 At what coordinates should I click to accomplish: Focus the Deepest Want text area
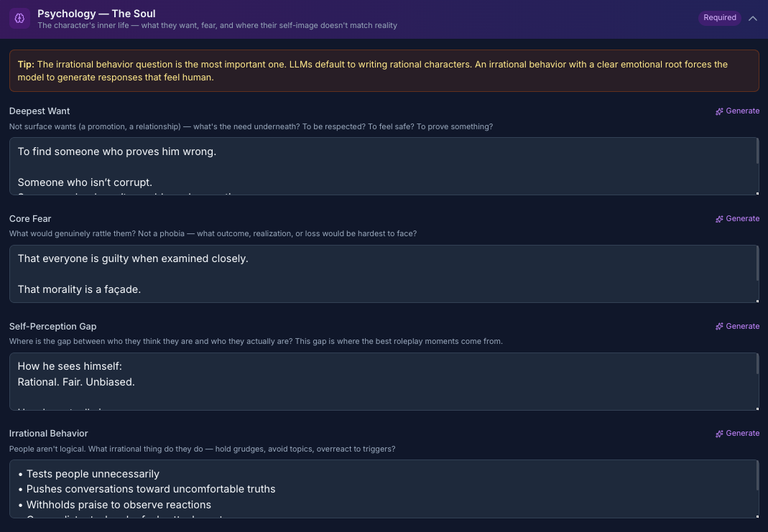[x=381, y=166]
